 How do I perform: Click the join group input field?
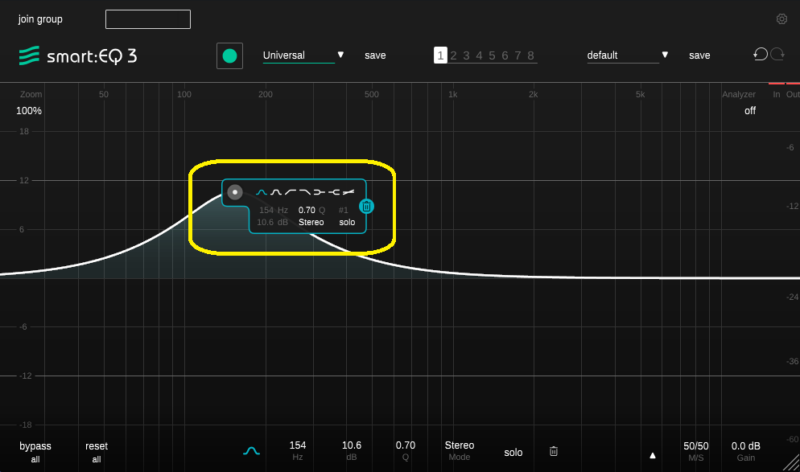point(147,19)
